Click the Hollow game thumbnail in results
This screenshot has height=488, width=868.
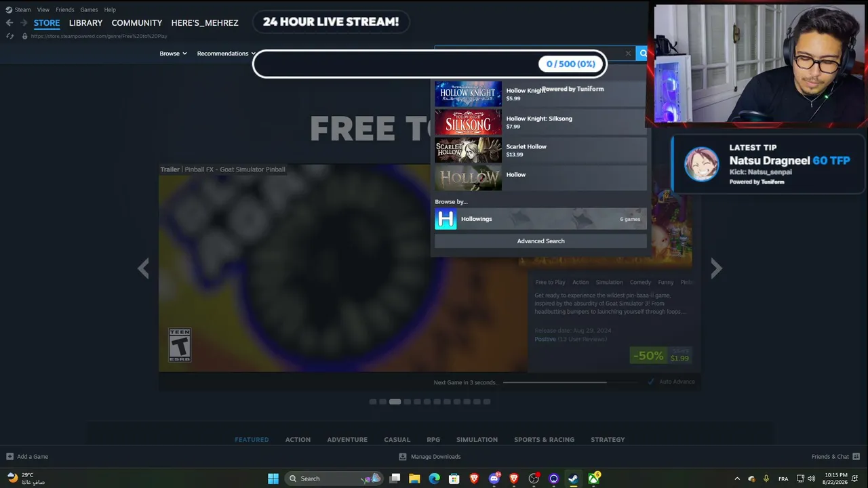click(x=468, y=178)
